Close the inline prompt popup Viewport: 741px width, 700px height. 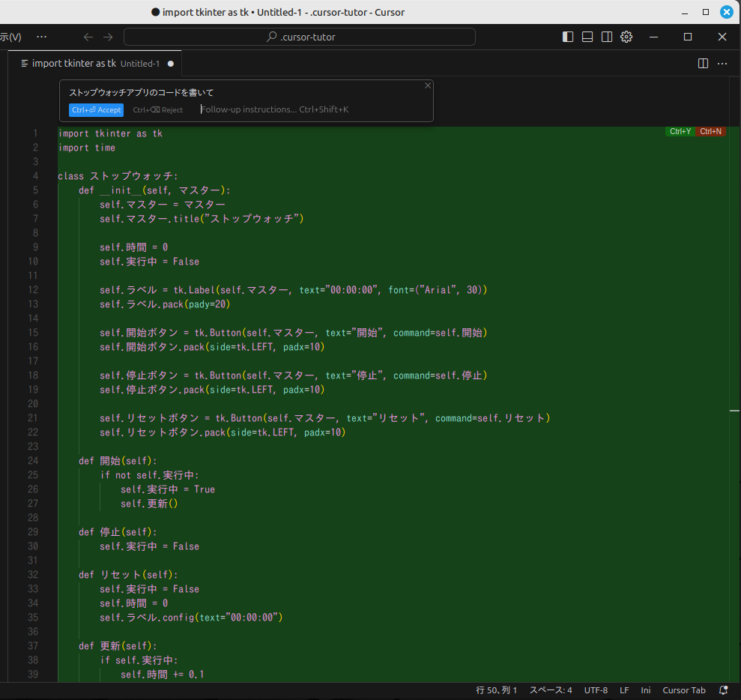[428, 85]
